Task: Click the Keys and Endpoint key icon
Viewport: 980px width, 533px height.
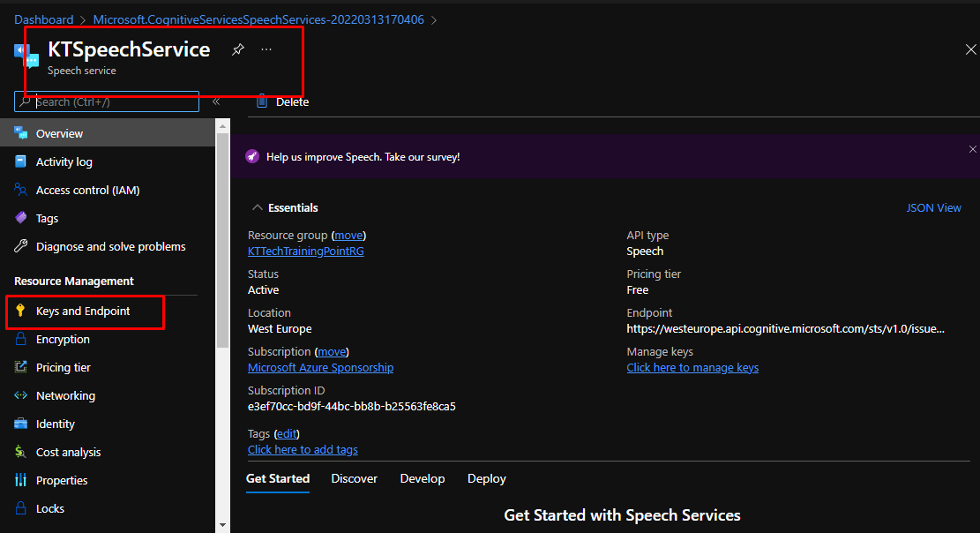Action: [21, 312]
